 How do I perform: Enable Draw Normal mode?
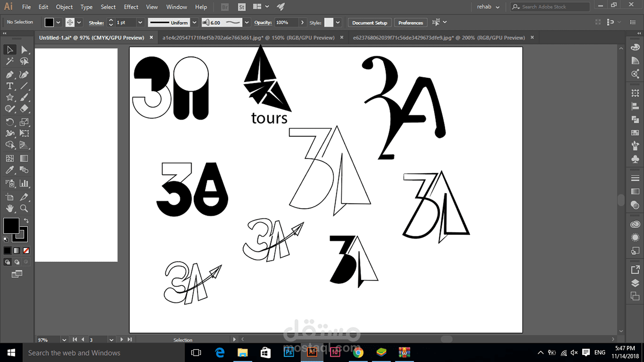click(x=8, y=262)
